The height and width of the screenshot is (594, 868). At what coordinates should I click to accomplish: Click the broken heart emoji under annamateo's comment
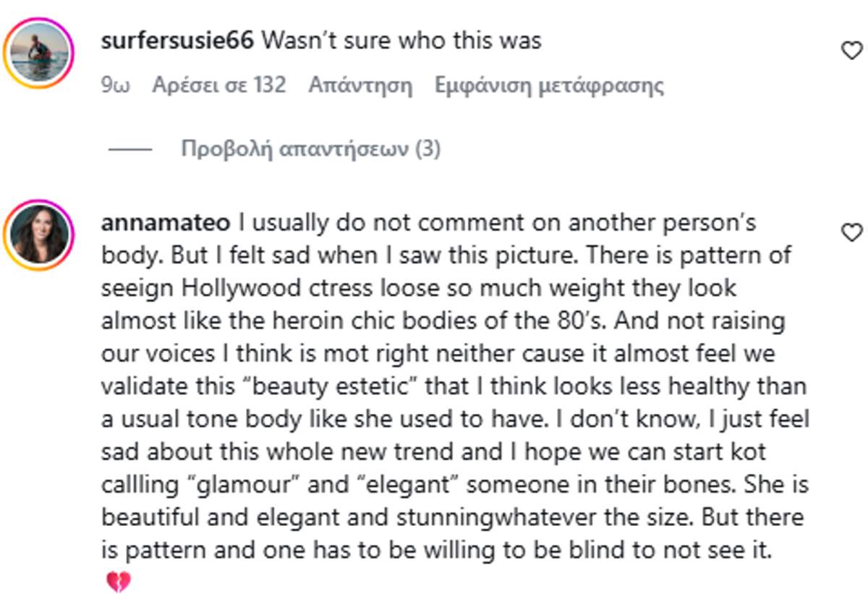pyautogui.click(x=119, y=580)
